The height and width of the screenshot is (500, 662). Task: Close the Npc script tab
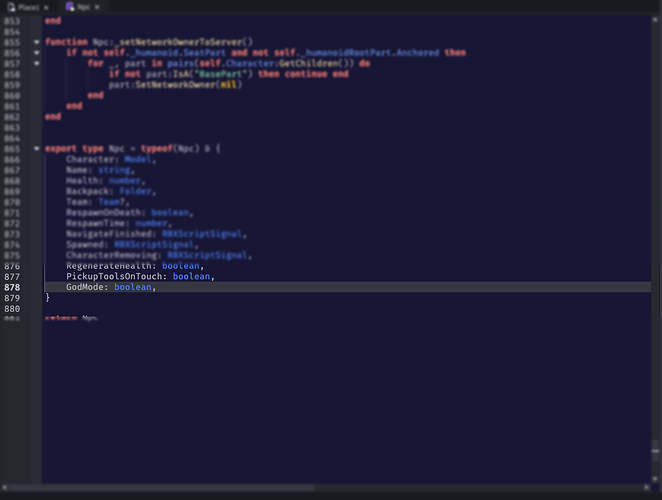[97, 7]
